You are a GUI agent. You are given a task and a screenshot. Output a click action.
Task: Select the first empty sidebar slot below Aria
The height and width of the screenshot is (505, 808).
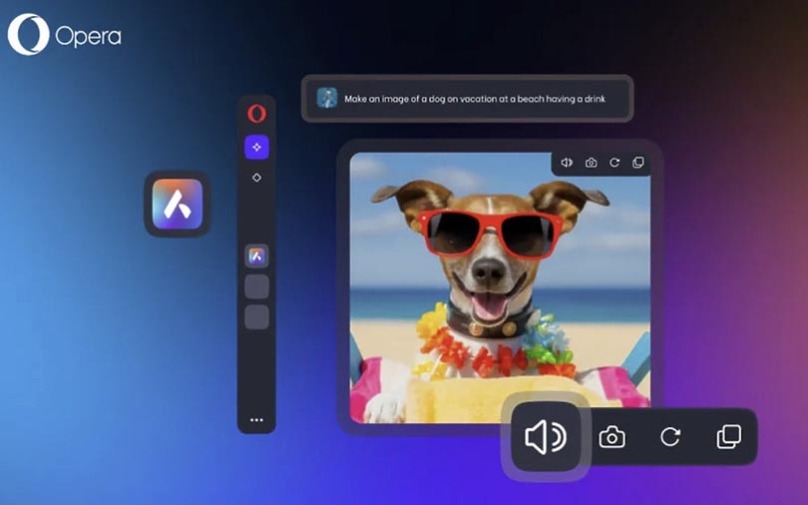click(x=257, y=287)
